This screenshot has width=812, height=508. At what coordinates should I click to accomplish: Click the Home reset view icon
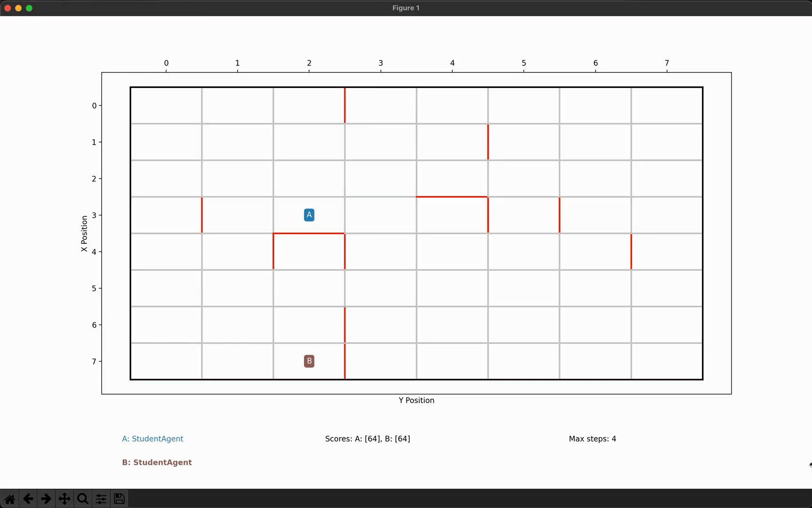point(10,499)
